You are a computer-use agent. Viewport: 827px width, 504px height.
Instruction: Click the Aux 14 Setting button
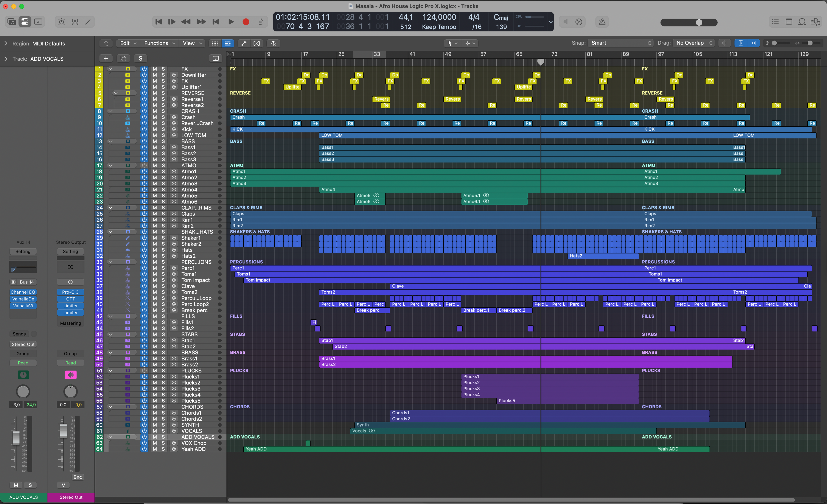[x=23, y=251]
